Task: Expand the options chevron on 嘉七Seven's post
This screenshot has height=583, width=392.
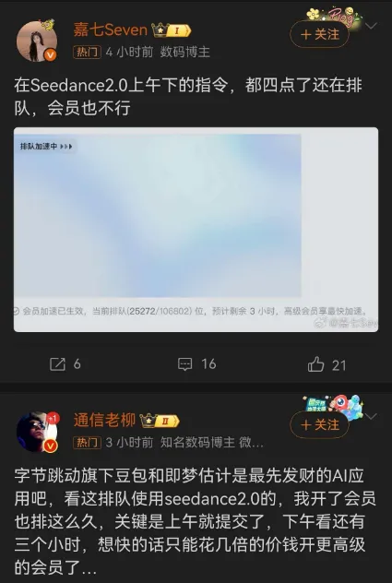Action: click(x=371, y=26)
